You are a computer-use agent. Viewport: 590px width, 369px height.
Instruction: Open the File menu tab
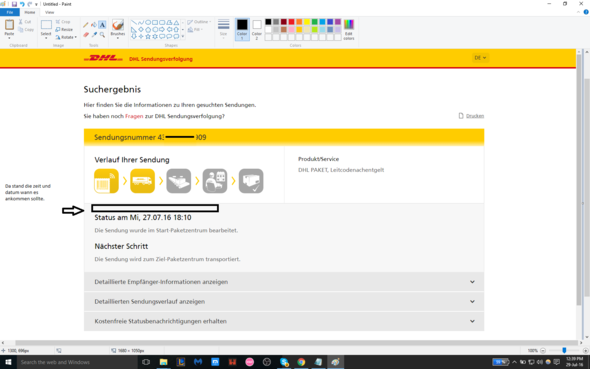click(x=10, y=12)
